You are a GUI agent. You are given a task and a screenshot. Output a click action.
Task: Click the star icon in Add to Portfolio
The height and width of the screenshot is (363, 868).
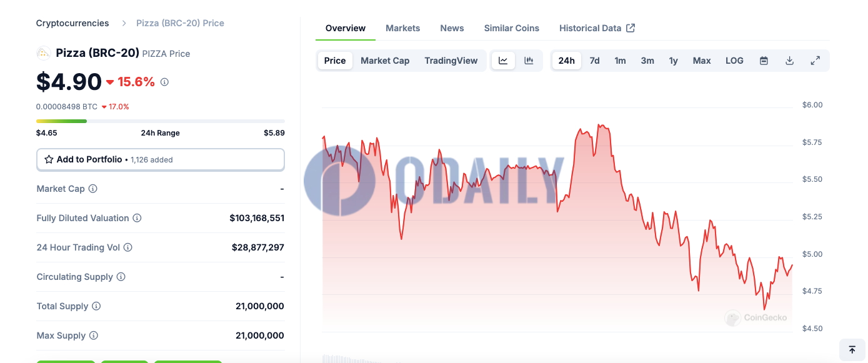(49, 159)
